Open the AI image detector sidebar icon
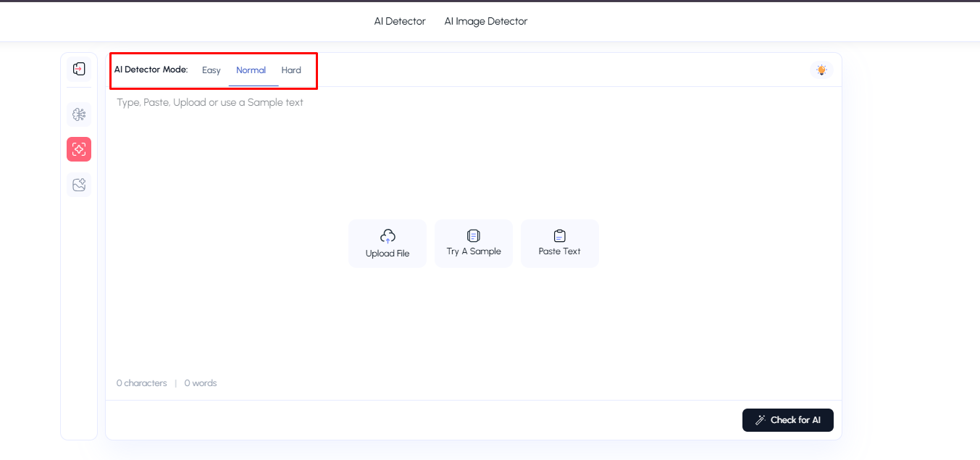 (79, 185)
